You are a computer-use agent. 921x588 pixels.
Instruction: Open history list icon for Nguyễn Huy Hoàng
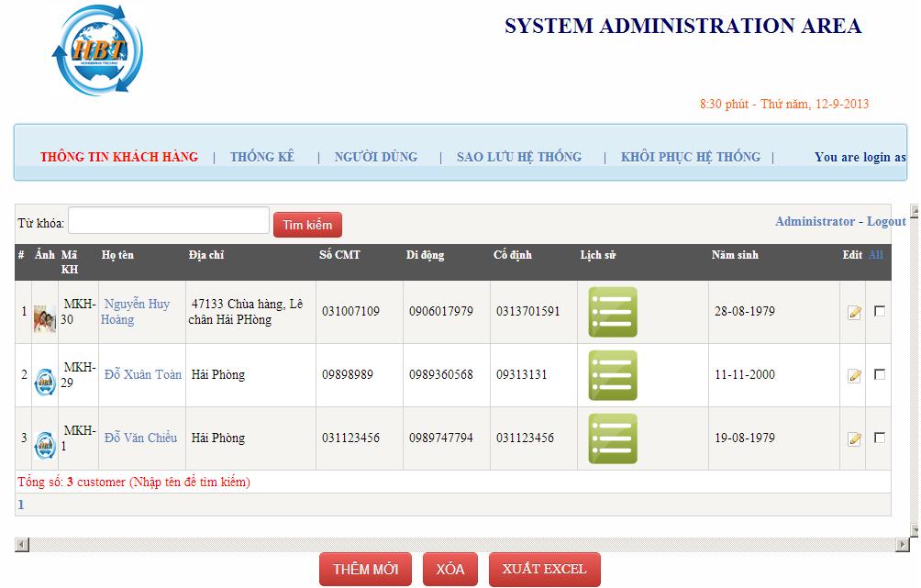click(612, 312)
